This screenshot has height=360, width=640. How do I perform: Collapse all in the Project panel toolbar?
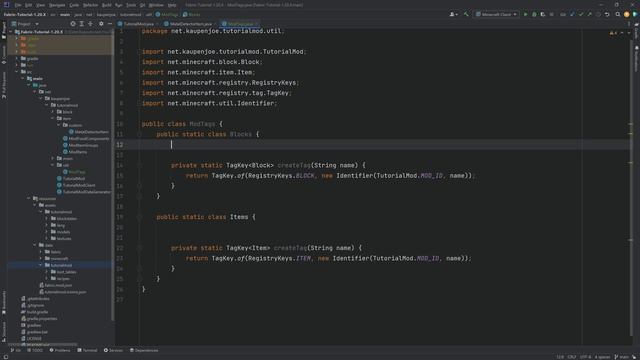pos(91,24)
